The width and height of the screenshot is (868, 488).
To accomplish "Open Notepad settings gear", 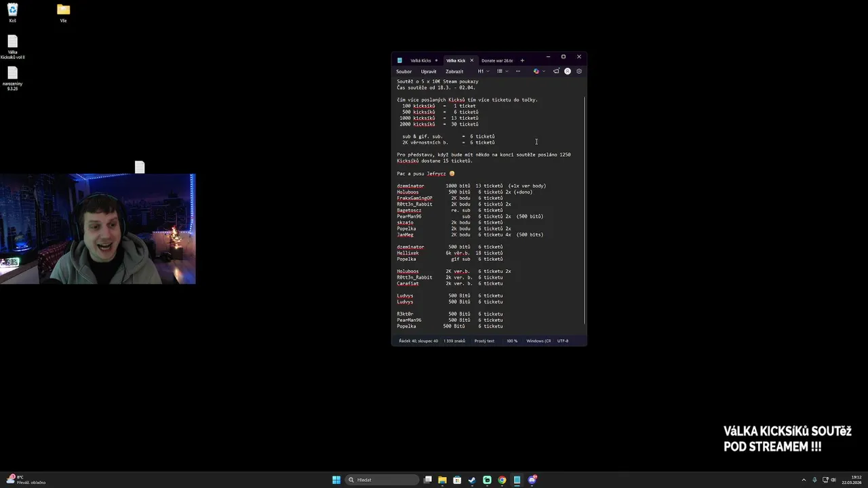I will 579,71.
